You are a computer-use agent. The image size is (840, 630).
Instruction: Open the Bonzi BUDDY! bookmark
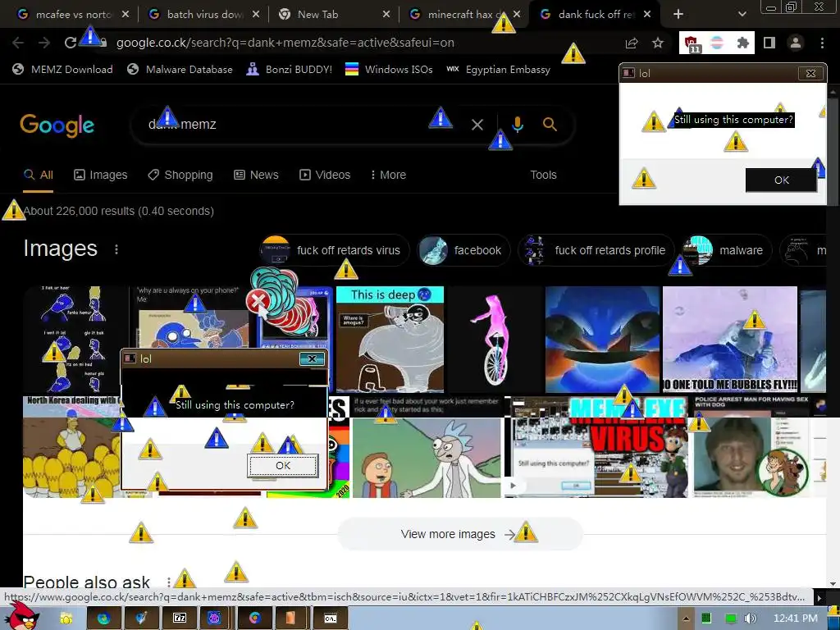(290, 69)
